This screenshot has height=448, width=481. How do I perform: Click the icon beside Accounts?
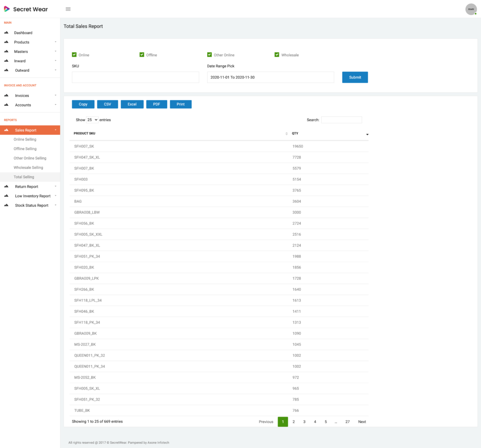pos(7,105)
